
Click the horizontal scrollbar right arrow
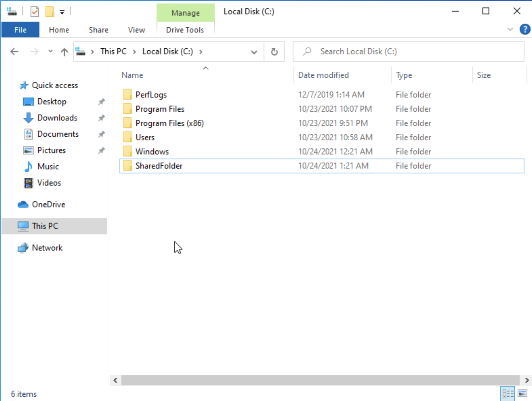click(527, 380)
